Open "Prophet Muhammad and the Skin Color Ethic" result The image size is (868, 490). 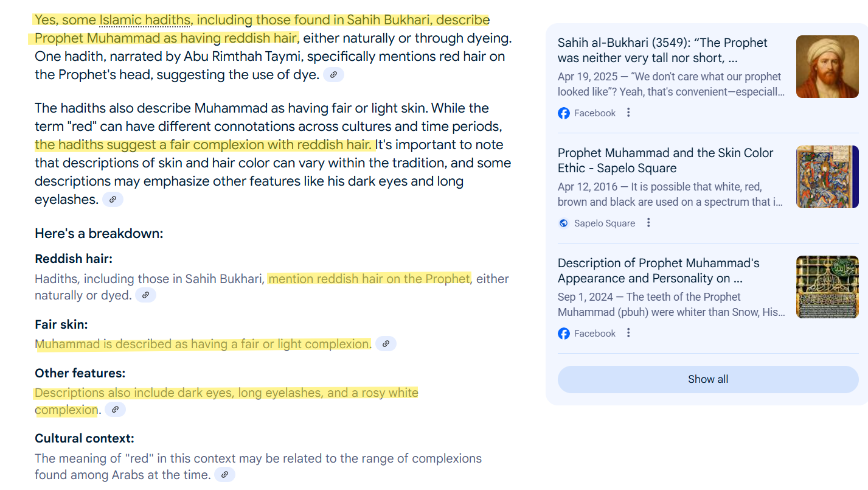(665, 161)
